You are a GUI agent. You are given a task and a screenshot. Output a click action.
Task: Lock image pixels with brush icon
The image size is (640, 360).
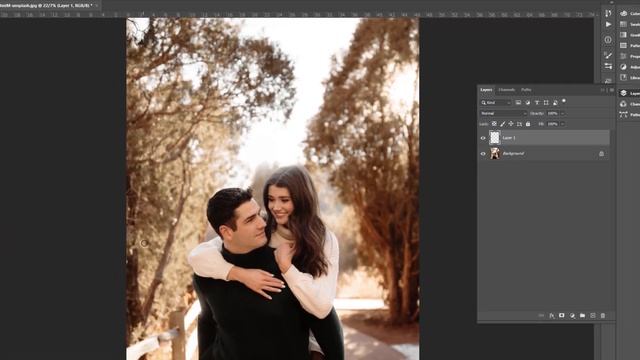tap(503, 124)
